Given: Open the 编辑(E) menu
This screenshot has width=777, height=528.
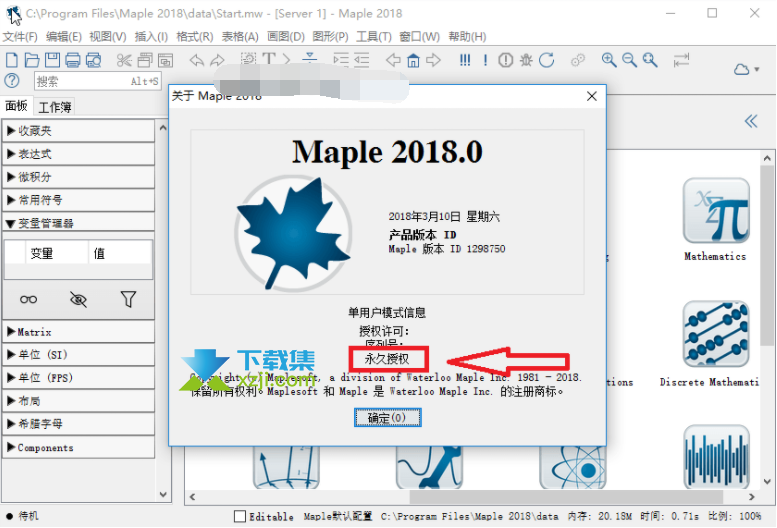Looking at the screenshot, I should (x=63, y=37).
